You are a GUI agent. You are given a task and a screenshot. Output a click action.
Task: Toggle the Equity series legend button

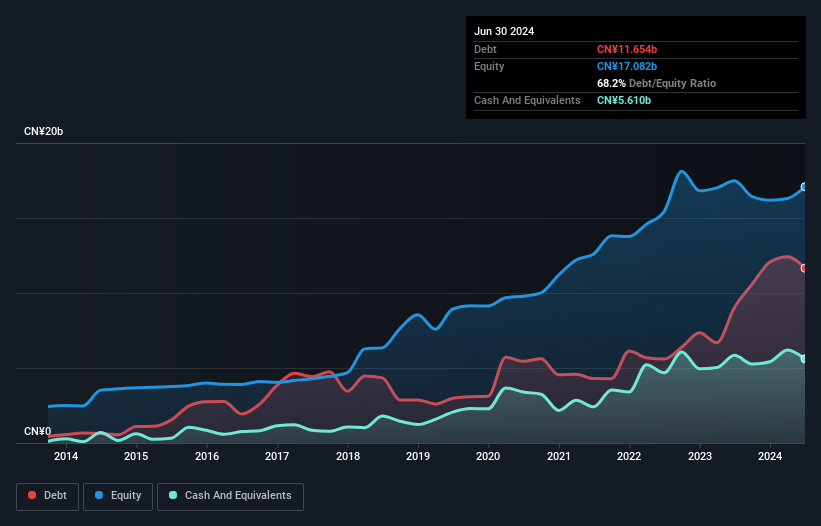pyautogui.click(x=118, y=496)
